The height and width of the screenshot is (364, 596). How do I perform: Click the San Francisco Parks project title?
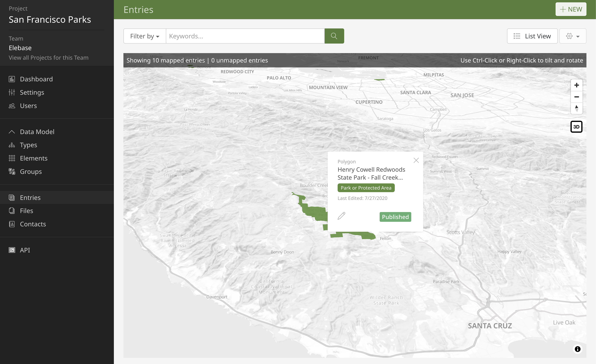click(x=50, y=19)
